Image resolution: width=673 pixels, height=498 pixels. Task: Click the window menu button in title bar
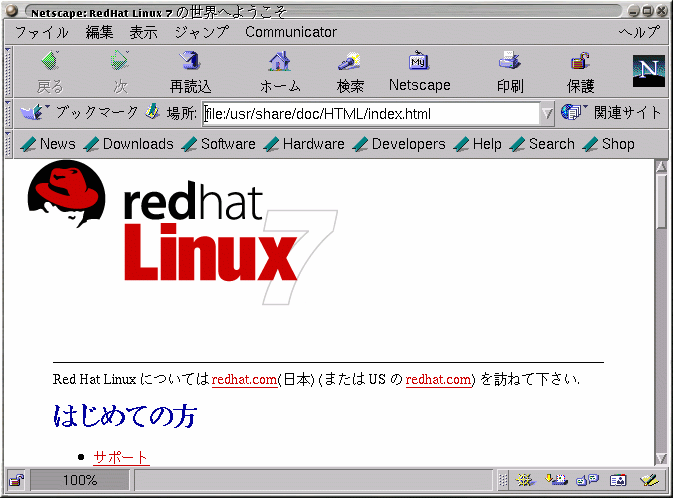pos(12,10)
